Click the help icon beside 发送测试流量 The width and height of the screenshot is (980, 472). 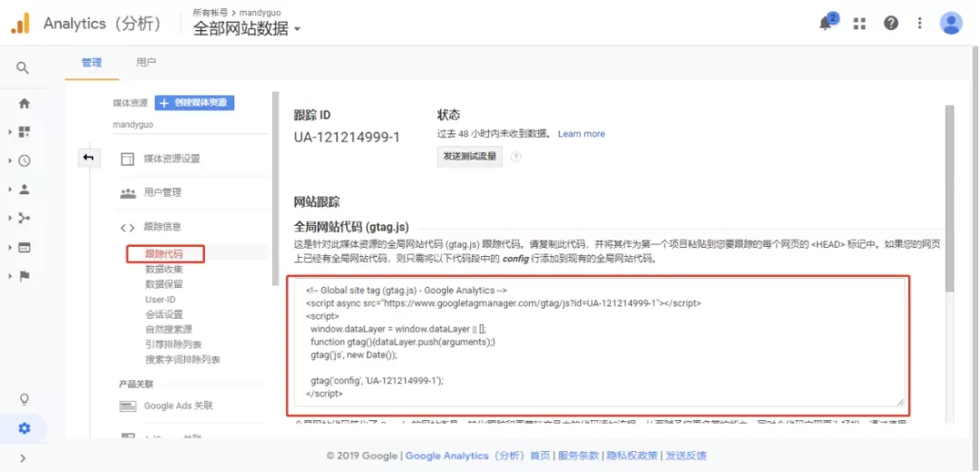pos(515,157)
